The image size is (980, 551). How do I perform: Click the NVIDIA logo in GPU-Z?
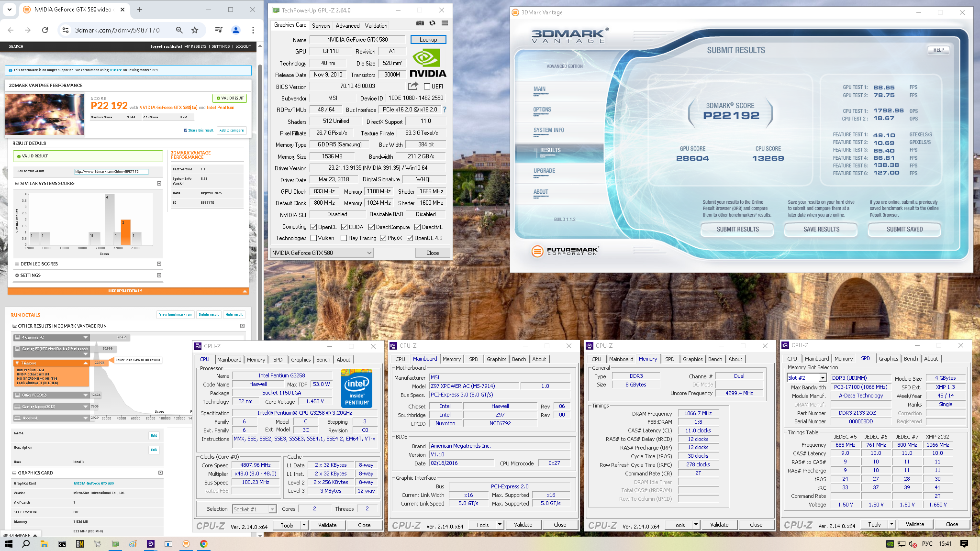click(428, 63)
